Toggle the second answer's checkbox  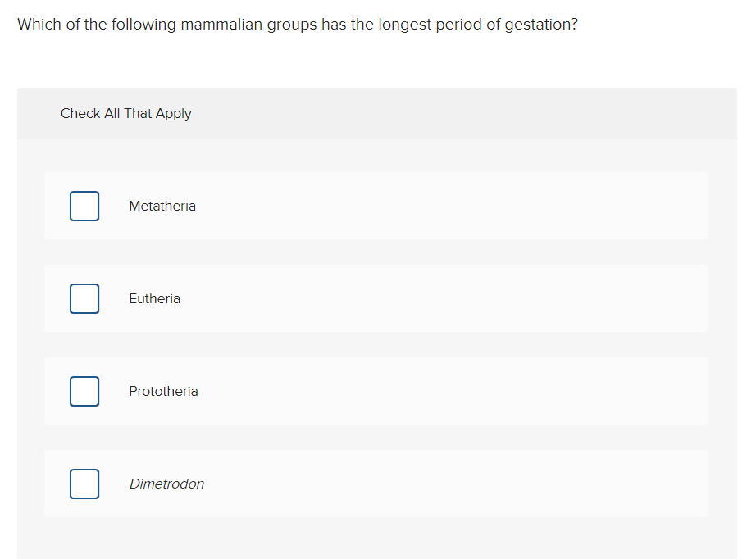84,298
